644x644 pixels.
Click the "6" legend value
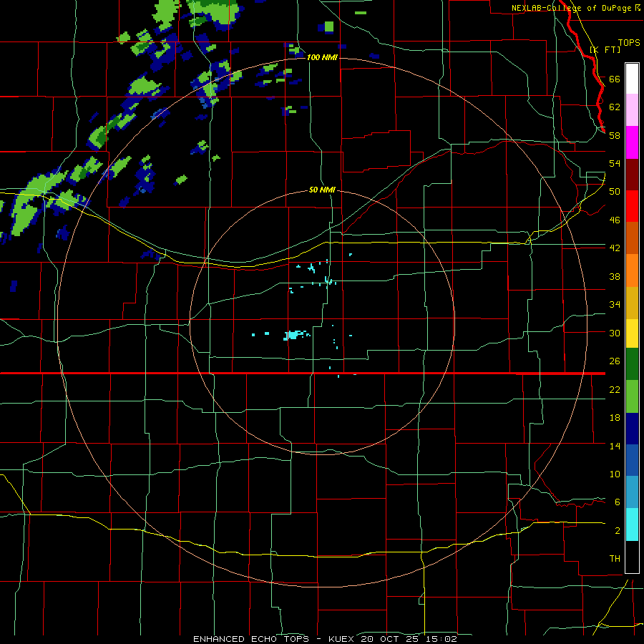617,502
